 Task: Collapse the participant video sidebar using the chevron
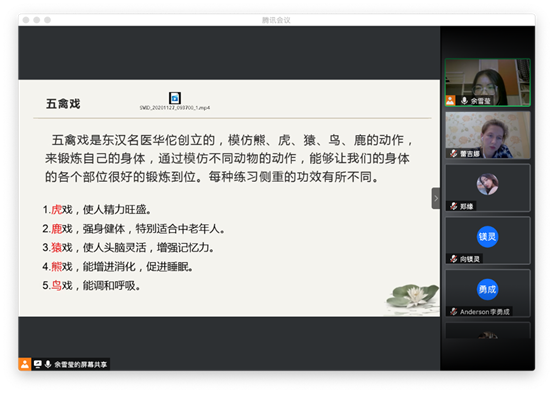[436, 198]
